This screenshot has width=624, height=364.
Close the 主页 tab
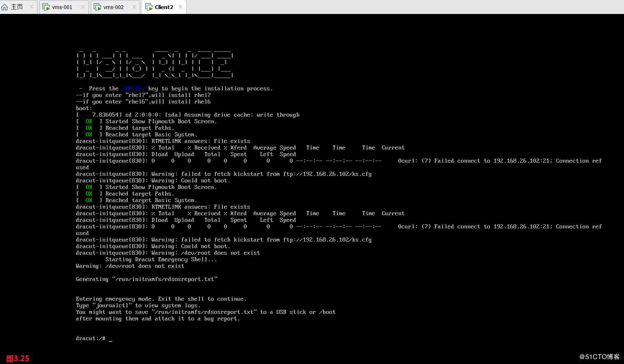pyautogui.click(x=31, y=7)
